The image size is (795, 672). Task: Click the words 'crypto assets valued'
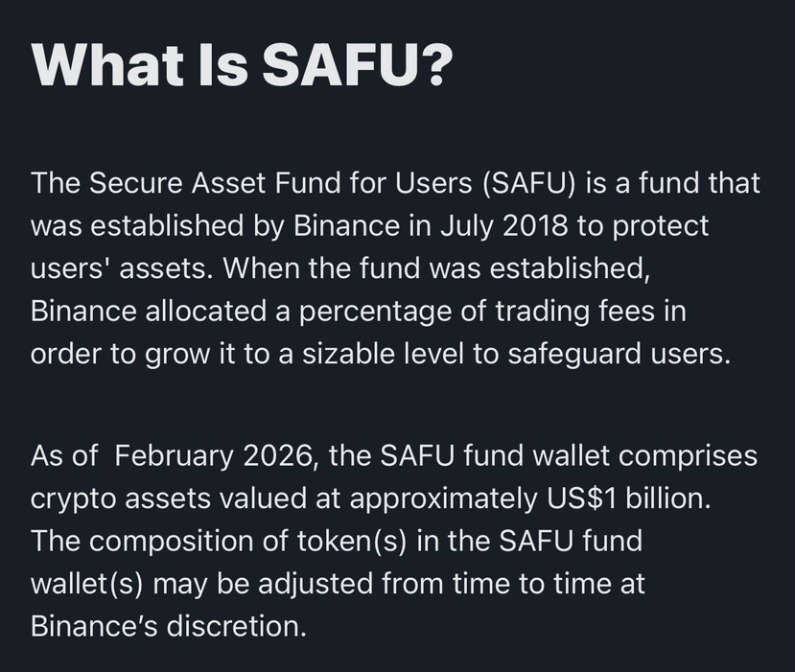point(169,498)
